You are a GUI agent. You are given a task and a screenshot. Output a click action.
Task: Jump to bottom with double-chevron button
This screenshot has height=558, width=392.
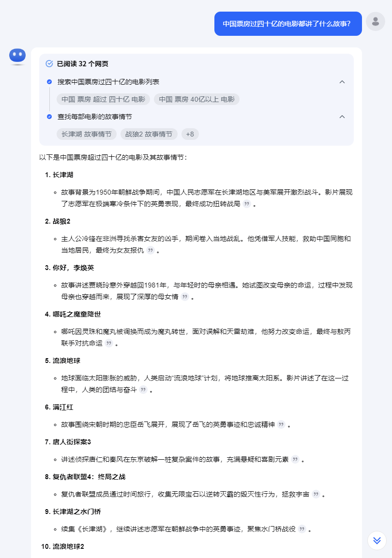(377, 541)
